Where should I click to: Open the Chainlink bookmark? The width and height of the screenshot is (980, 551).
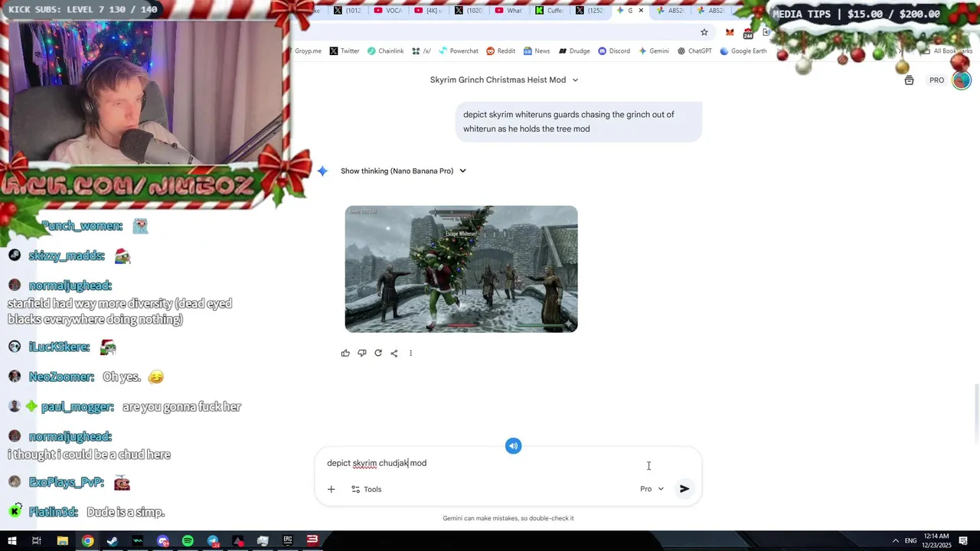coord(385,51)
